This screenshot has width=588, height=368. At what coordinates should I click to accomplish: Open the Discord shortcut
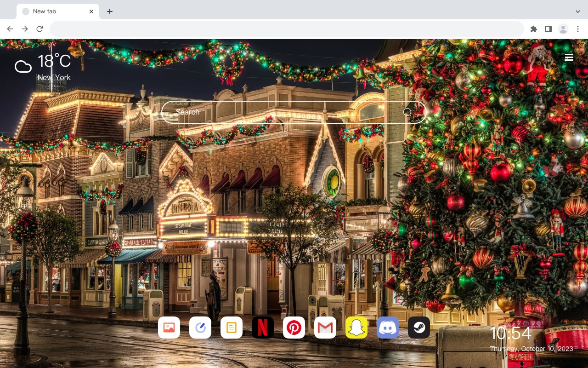click(388, 328)
